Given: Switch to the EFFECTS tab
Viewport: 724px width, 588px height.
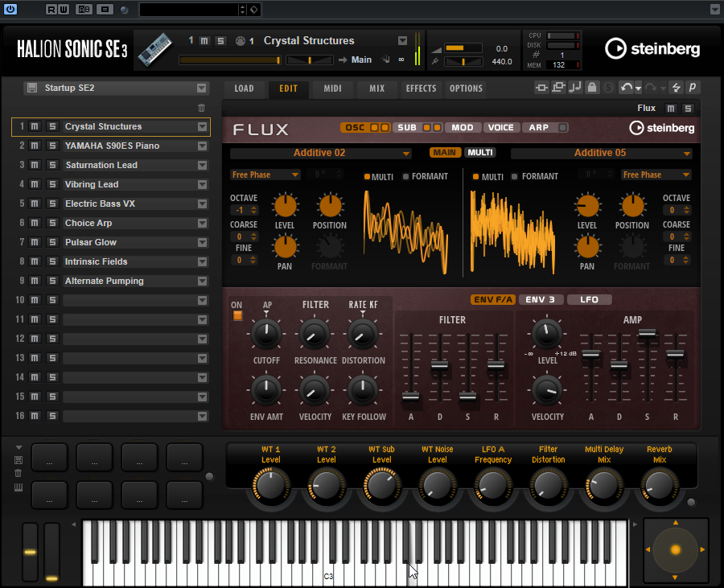Looking at the screenshot, I should point(421,88).
